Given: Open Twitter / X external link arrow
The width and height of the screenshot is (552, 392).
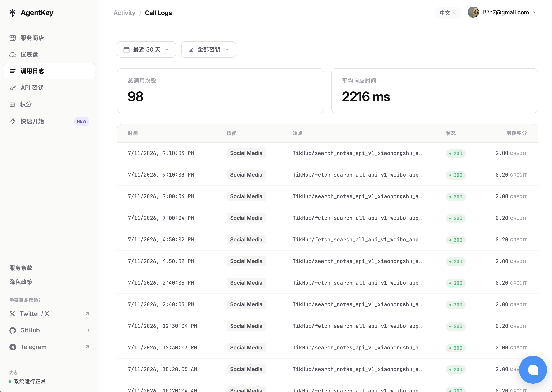Looking at the screenshot, I should [87, 314].
